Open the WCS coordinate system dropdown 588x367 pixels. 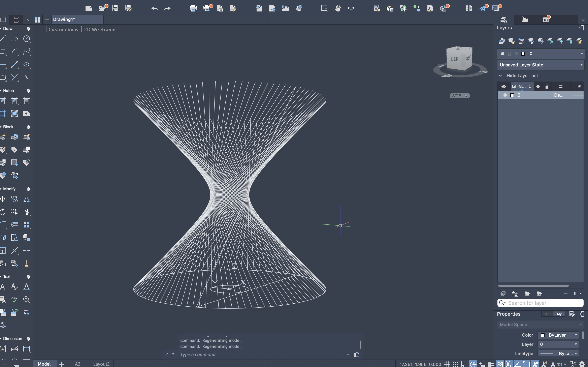tap(460, 96)
